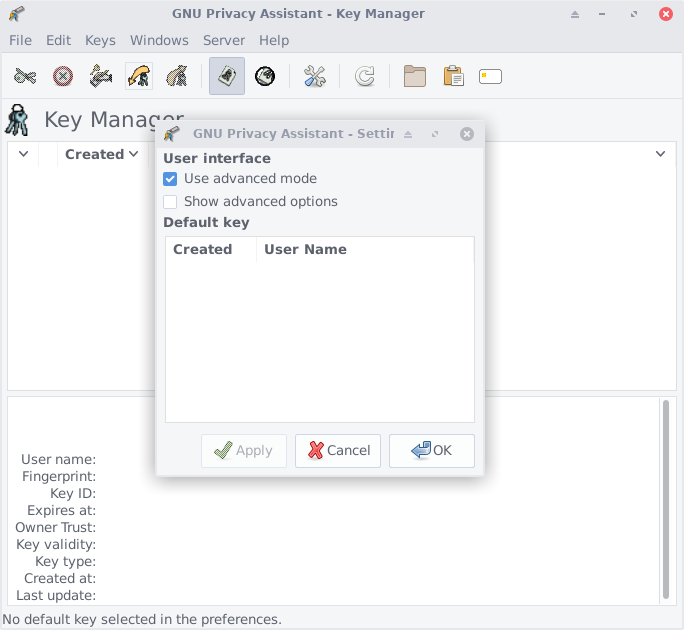
Task: Open the Clipboard toolbar icon
Action: tap(453, 76)
